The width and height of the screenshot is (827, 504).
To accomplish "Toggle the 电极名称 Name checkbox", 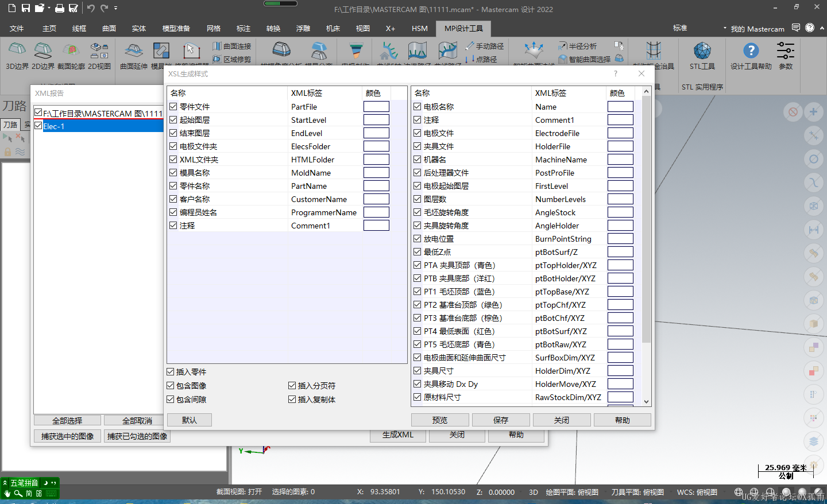I will 418,106.
